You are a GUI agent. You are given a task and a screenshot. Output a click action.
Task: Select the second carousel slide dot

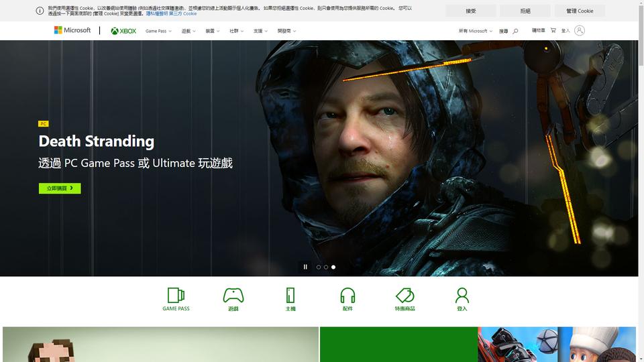[326, 267]
